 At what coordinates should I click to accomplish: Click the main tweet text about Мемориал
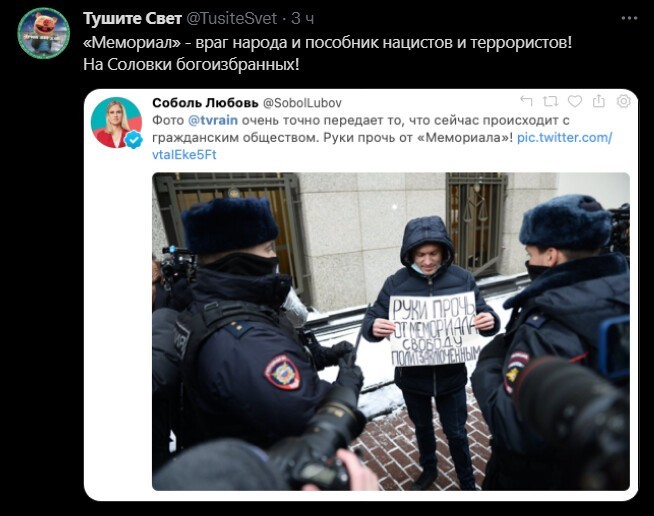coord(327,53)
